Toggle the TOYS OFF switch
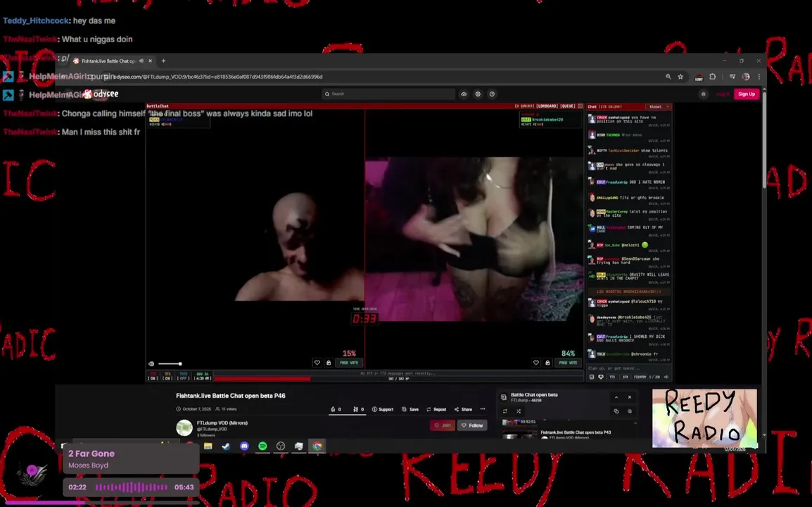 tap(184, 376)
